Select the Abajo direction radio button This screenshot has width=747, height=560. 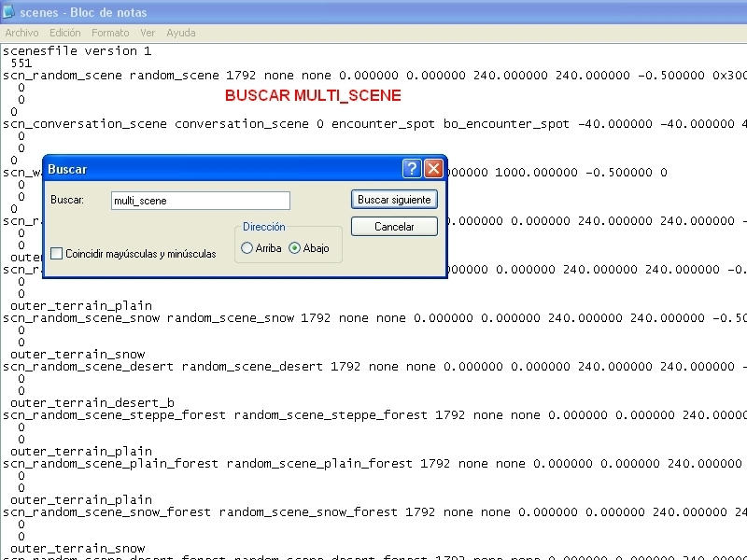pyautogui.click(x=295, y=248)
